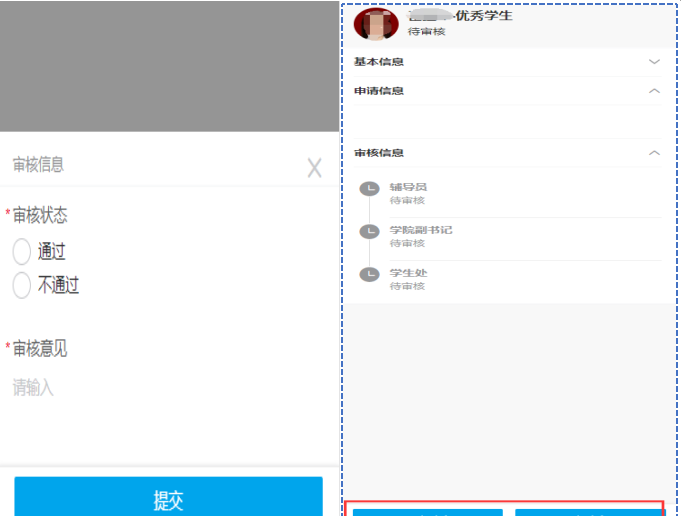
Task: Collapse the 申请信息 section chevron
Action: click(654, 91)
